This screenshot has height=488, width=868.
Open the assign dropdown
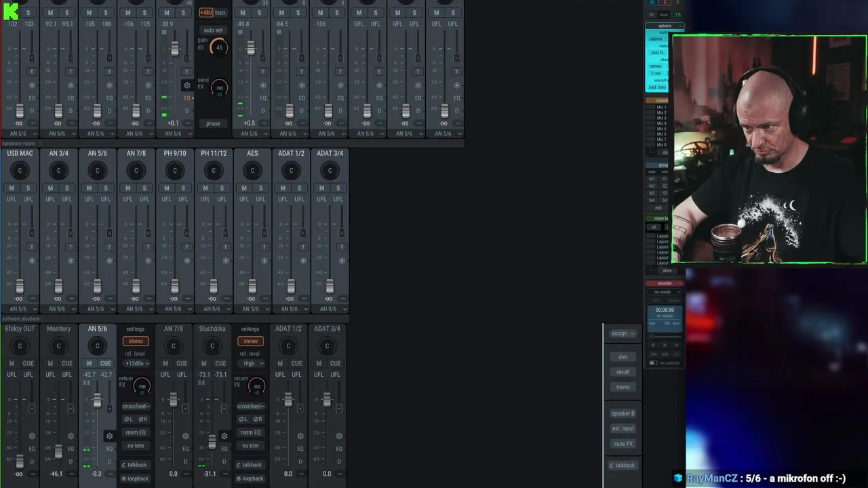click(x=623, y=333)
